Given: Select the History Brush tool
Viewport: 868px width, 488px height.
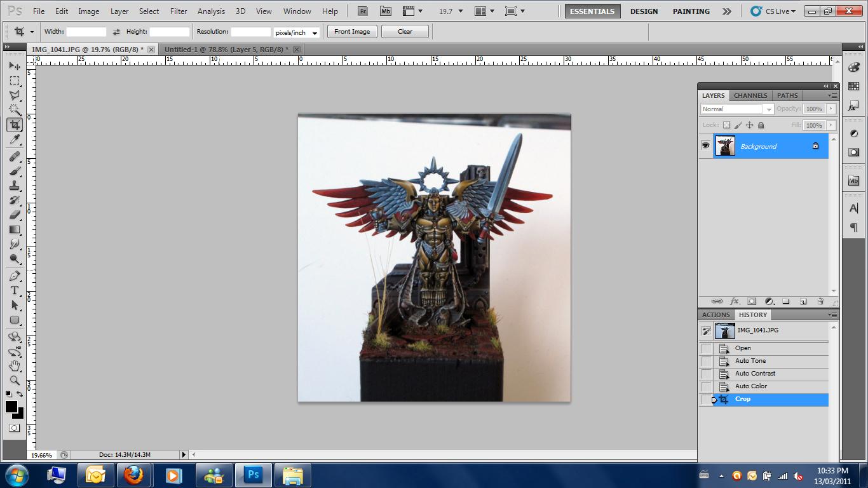Looking at the screenshot, I should point(15,200).
